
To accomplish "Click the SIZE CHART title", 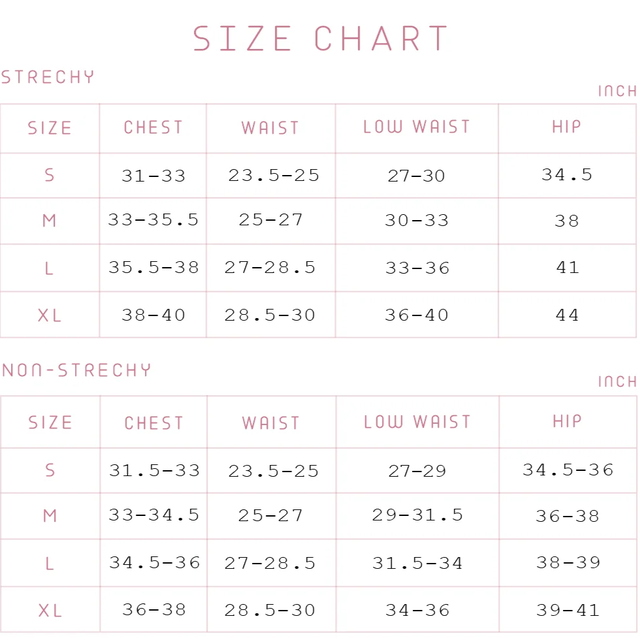I will [x=320, y=38].
